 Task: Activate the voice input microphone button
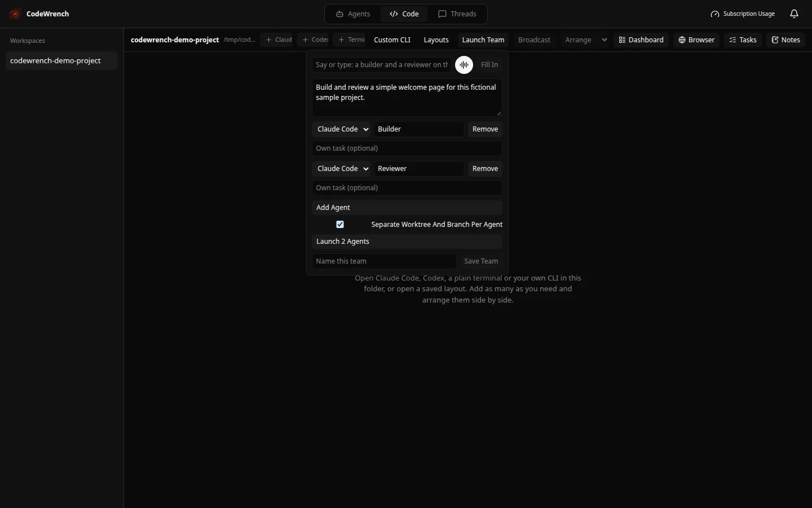[464, 65]
